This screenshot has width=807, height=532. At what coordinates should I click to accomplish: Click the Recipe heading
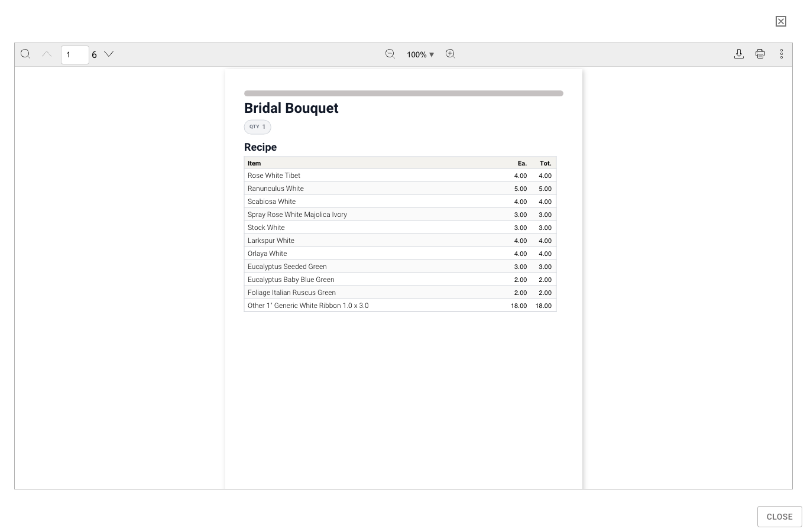[261, 147]
